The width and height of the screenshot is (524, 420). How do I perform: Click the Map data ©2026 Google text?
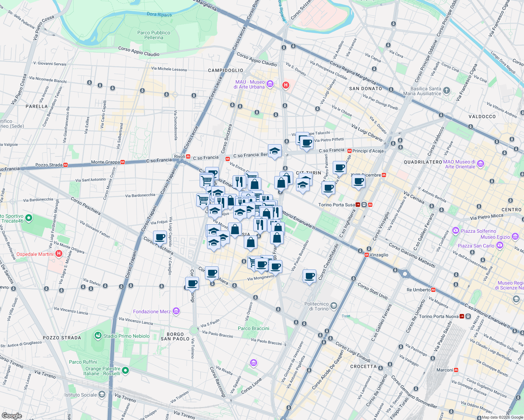point(503,417)
